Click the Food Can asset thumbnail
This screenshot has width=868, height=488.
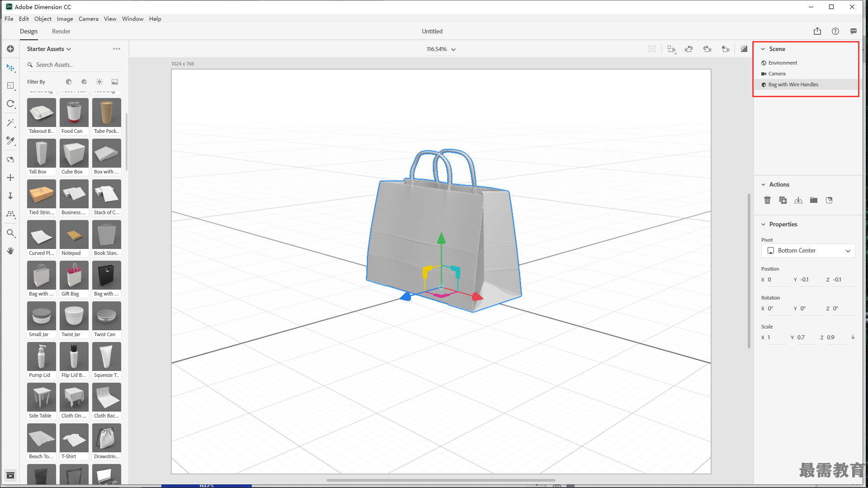[x=74, y=113]
